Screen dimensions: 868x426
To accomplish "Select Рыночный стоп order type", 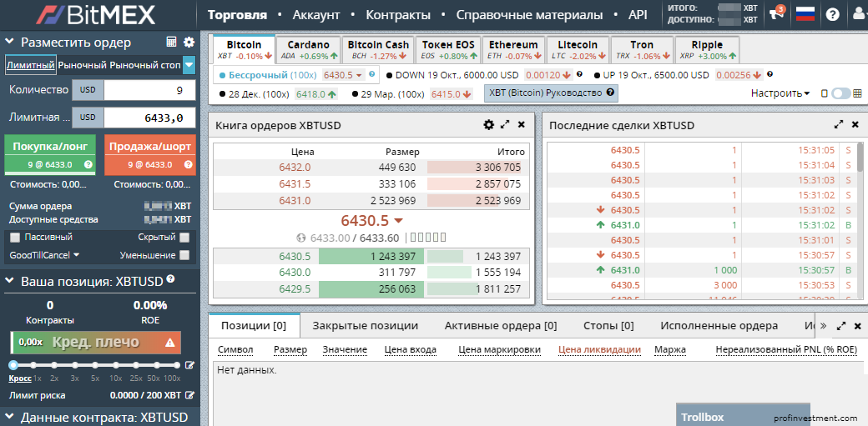I will (x=145, y=65).
